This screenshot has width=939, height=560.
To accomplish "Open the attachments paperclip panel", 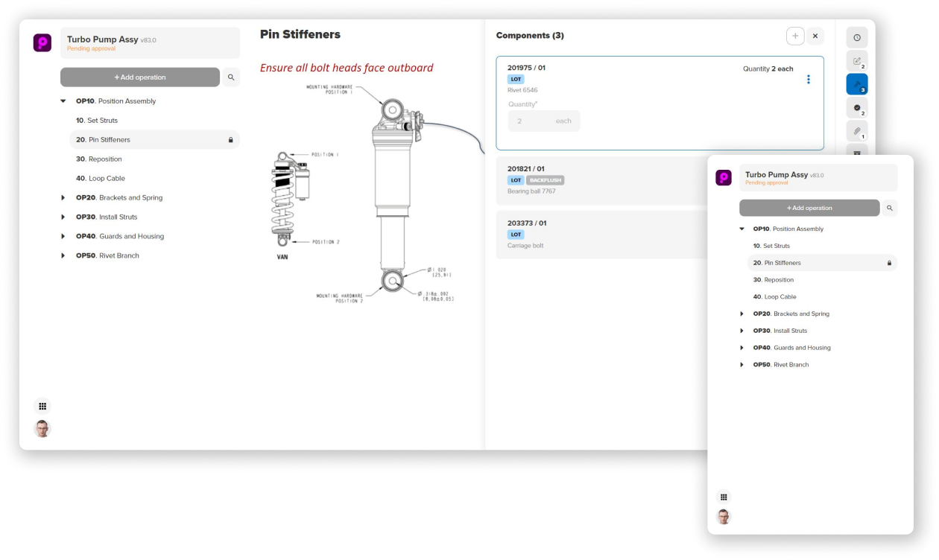I will pos(857,131).
